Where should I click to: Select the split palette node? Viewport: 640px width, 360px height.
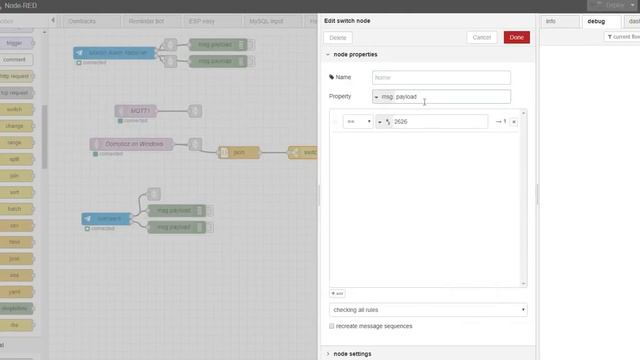coord(16,159)
